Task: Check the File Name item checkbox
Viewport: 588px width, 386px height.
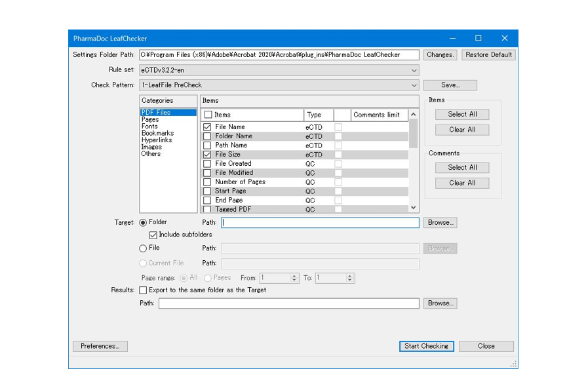Action: 207,127
